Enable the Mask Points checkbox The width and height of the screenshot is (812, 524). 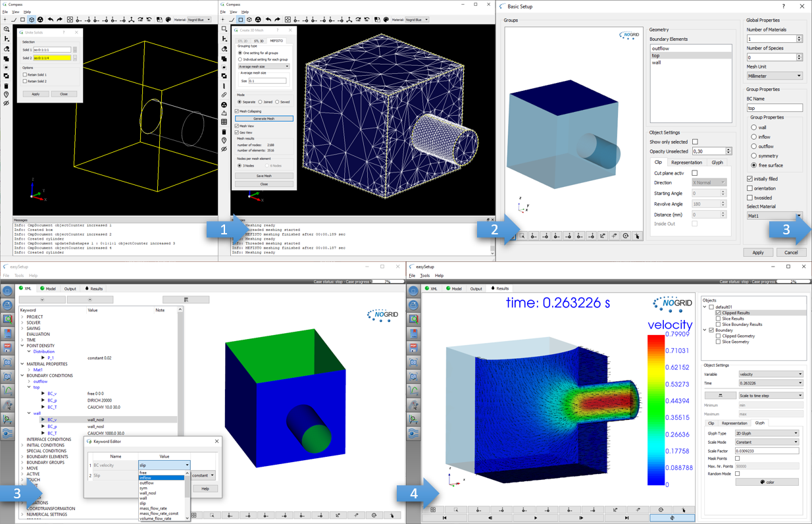(x=738, y=458)
